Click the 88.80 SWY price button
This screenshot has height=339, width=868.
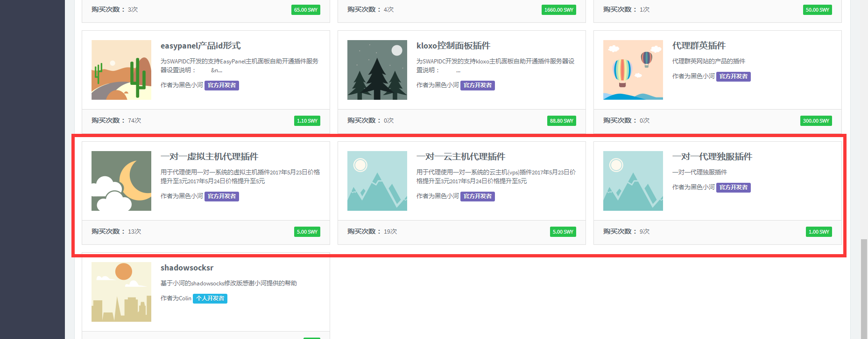[561, 121]
